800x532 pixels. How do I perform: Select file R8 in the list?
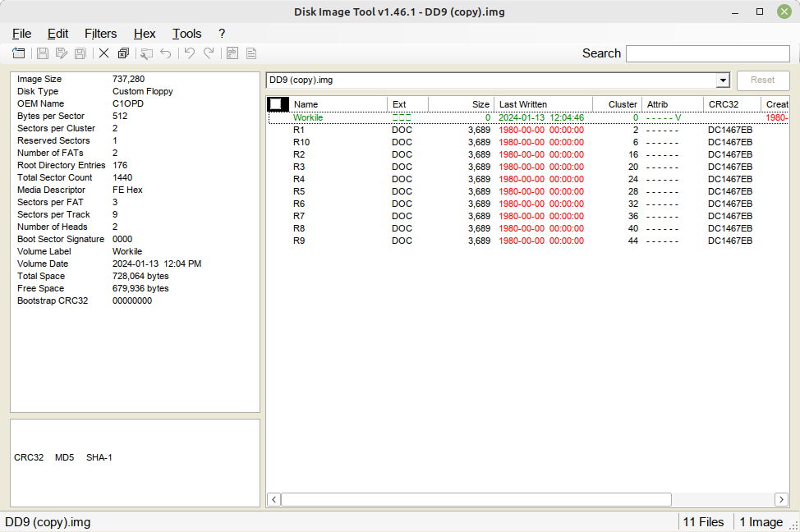(x=528, y=228)
